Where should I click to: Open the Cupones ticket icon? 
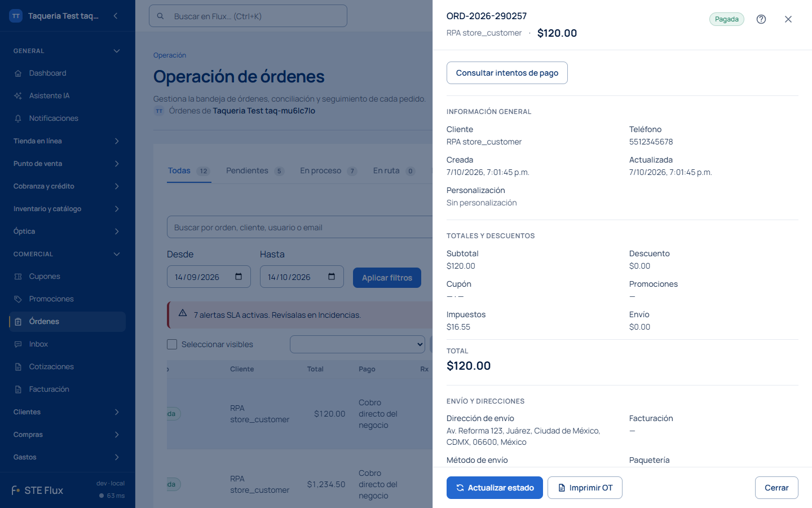tap(18, 277)
